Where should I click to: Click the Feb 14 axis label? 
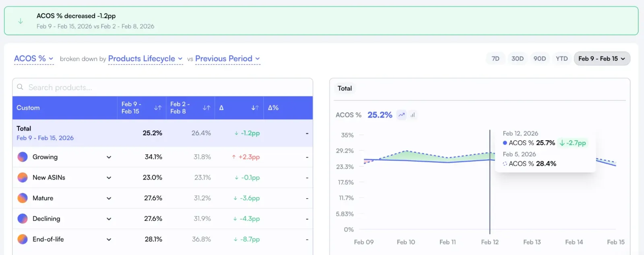pos(574,242)
